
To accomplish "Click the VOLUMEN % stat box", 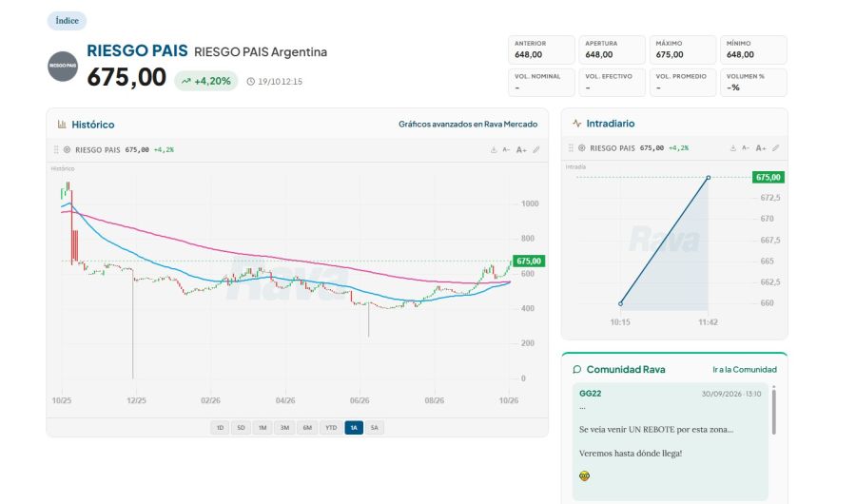I will (x=753, y=83).
